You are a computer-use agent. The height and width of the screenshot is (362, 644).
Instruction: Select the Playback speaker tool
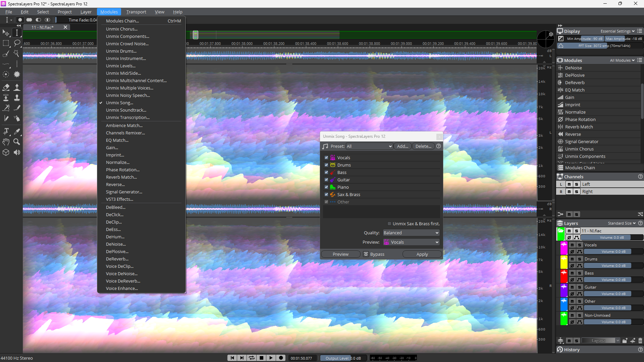tap(17, 152)
